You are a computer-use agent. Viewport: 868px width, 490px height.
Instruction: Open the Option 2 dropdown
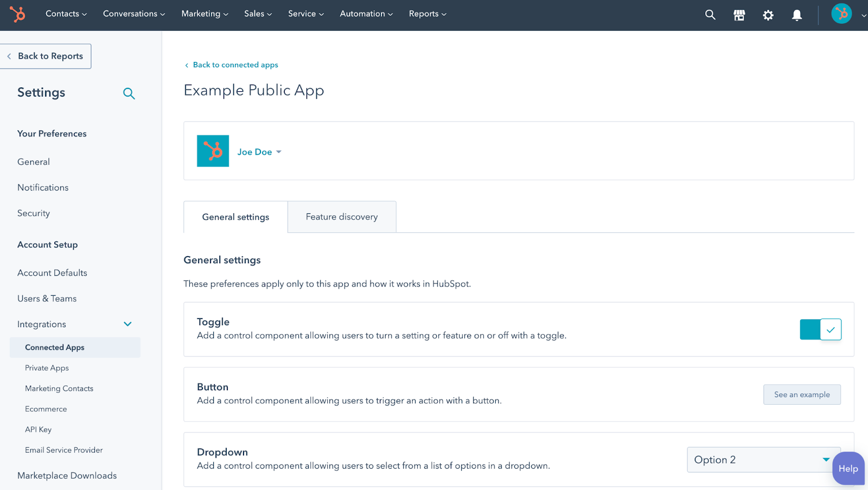[762, 460]
